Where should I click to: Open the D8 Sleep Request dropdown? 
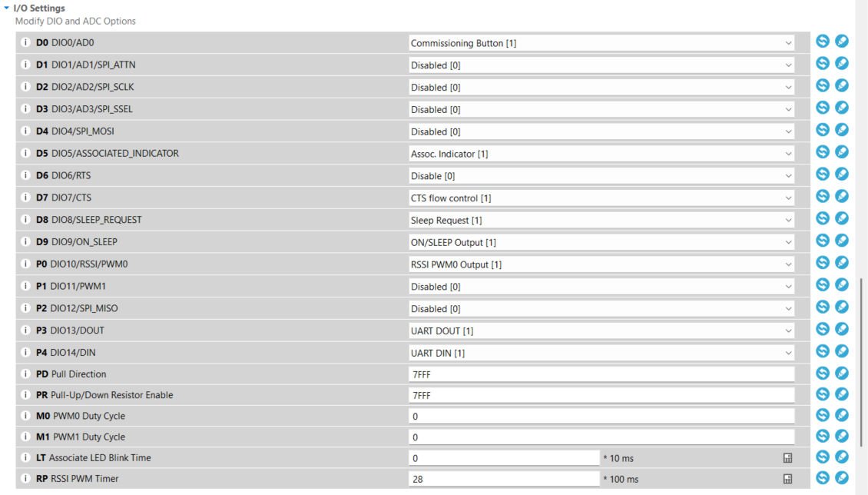coord(601,221)
